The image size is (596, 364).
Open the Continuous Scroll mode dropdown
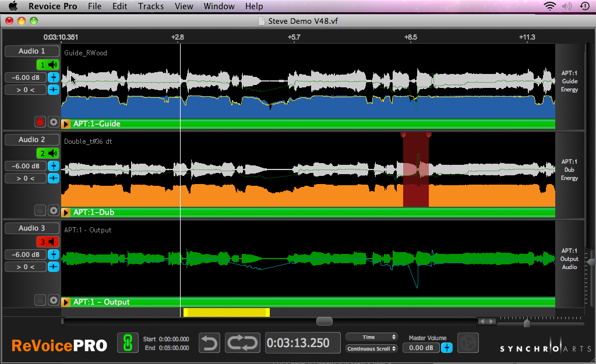pos(371,348)
